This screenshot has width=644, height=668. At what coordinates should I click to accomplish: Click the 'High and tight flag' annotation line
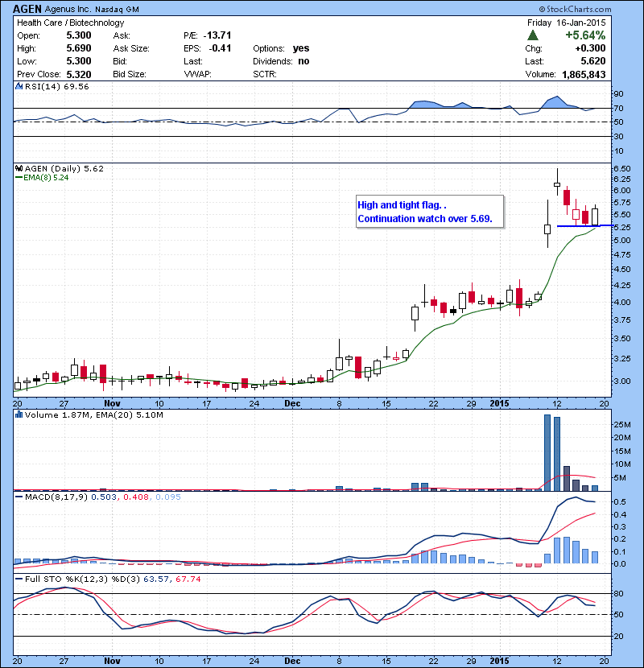[x=402, y=205]
